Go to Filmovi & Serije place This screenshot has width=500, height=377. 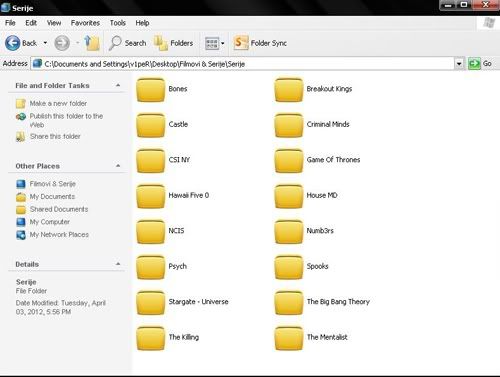52,184
